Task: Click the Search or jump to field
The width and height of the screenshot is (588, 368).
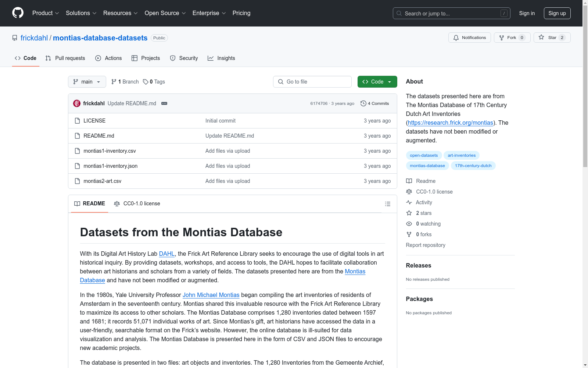Action: (x=452, y=13)
